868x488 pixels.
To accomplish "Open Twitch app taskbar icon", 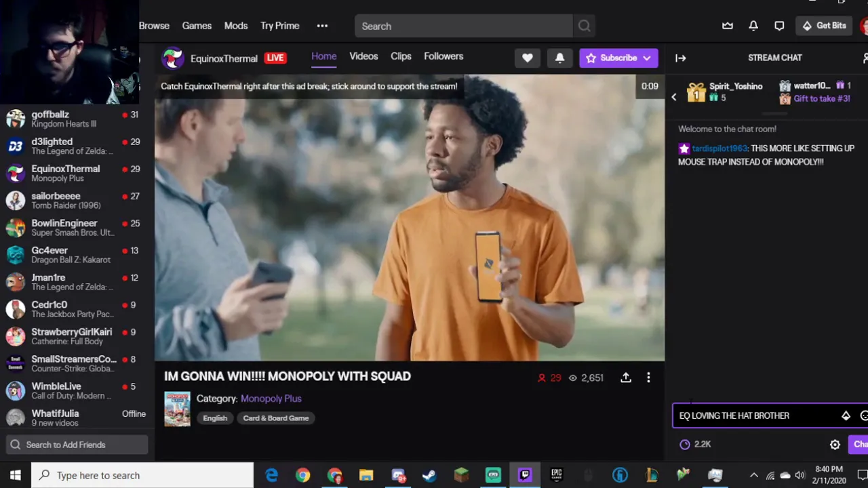I will coord(525,475).
